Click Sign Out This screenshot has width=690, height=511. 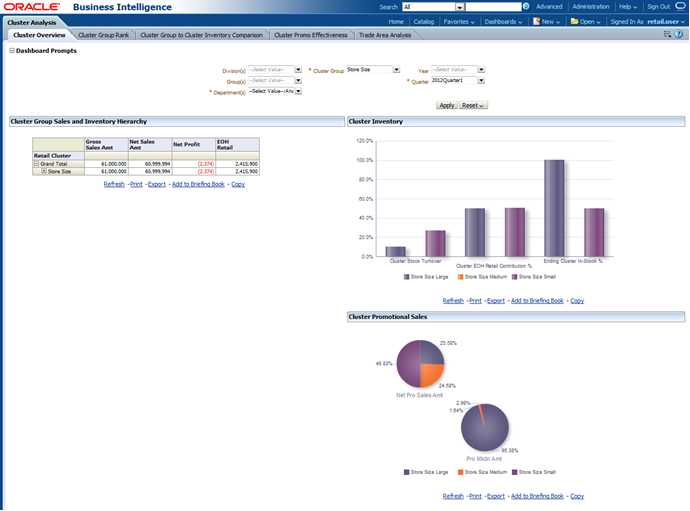tap(658, 7)
